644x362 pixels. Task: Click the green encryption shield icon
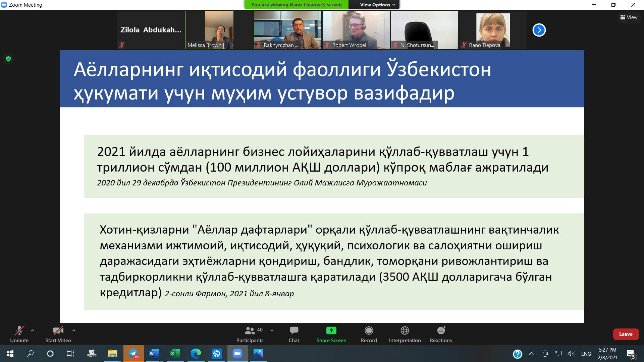pyautogui.click(x=8, y=59)
